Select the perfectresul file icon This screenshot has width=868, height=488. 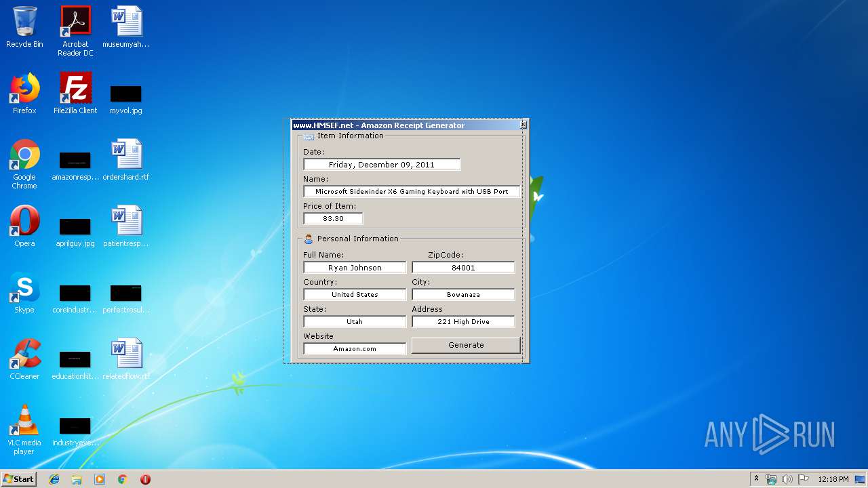coord(126,298)
